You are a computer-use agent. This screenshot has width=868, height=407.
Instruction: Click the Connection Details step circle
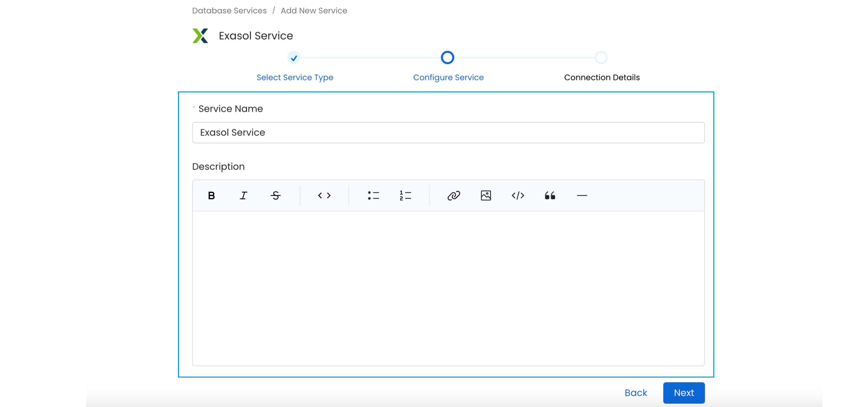click(x=601, y=58)
